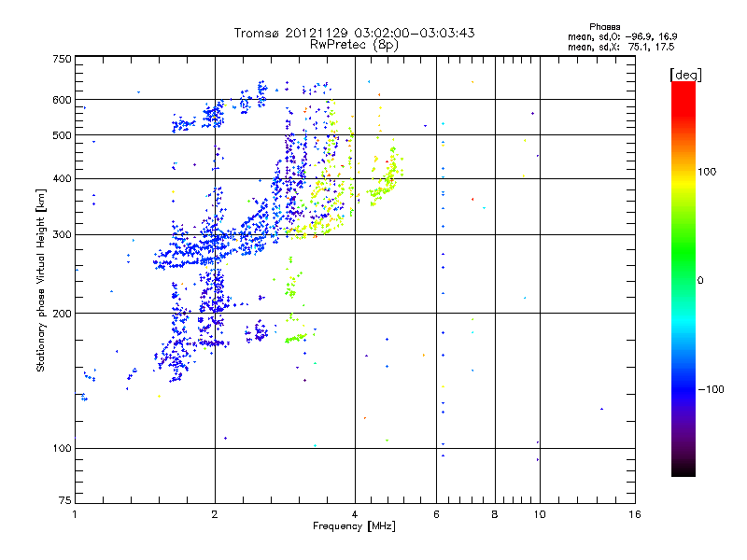Click the 'Frequency [MHz]' axis label
Image resolution: width=747 pixels, height=560 pixels.
click(x=354, y=526)
